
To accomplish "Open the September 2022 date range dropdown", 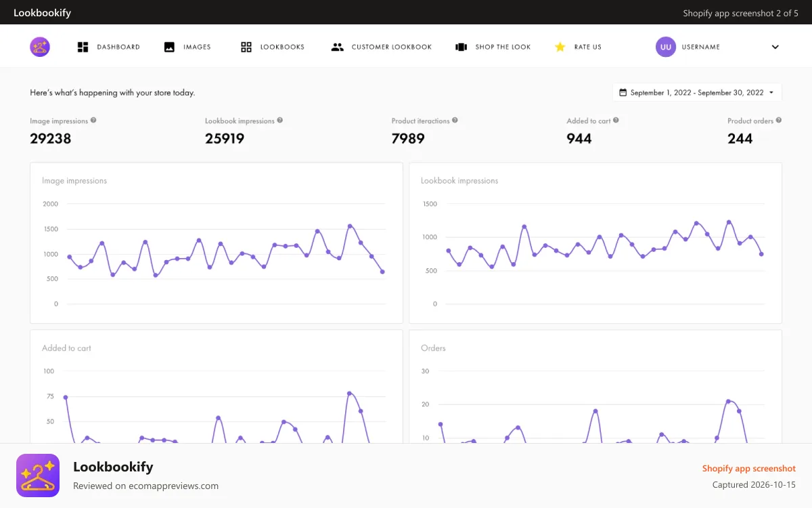I will (697, 92).
